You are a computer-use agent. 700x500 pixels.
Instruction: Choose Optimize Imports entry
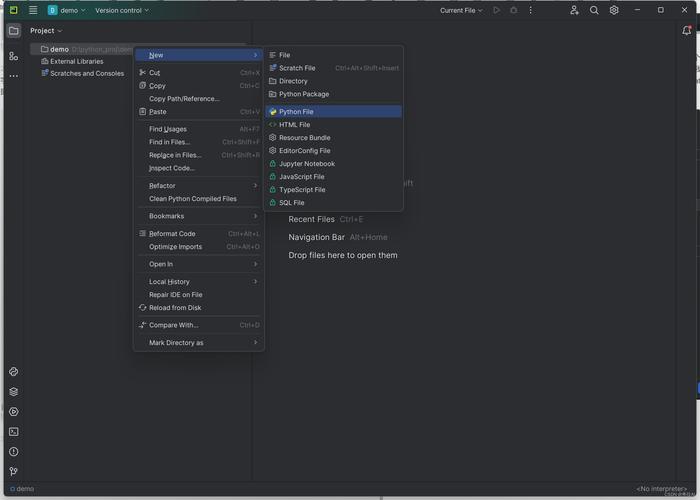199,247
